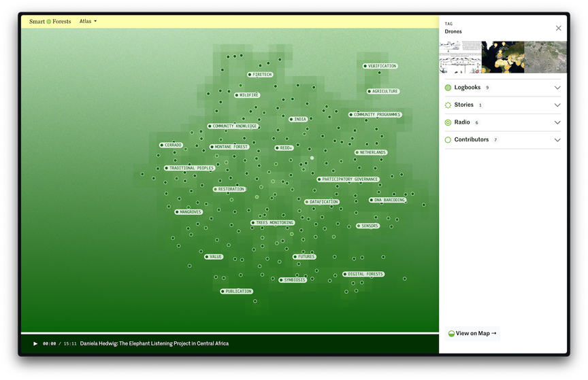The image size is (588, 380).
Task: Open the dark world map thumbnail
Action: pyautogui.click(x=503, y=57)
